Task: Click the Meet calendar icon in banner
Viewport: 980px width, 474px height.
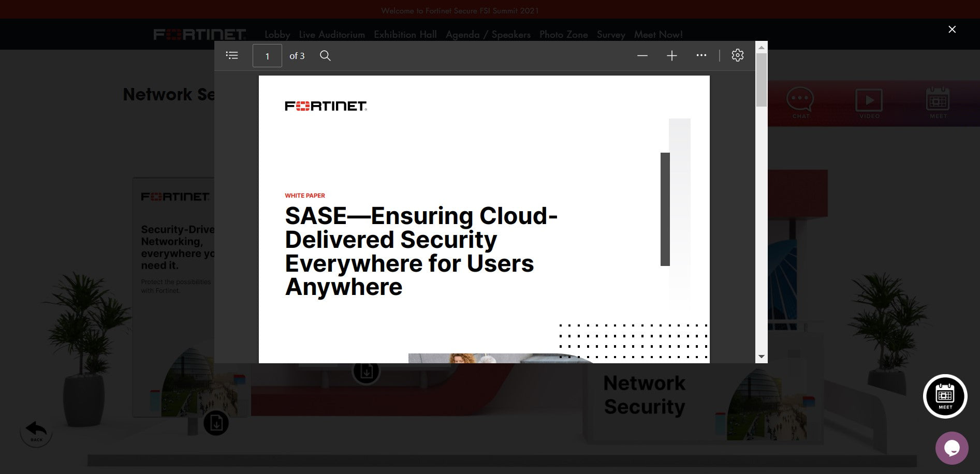Action: [x=938, y=102]
